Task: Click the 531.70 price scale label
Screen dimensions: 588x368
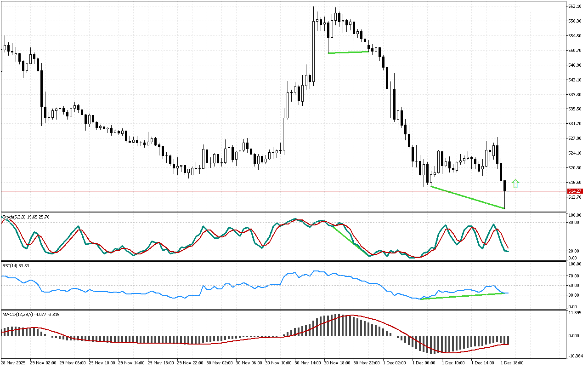Action: [x=575, y=124]
